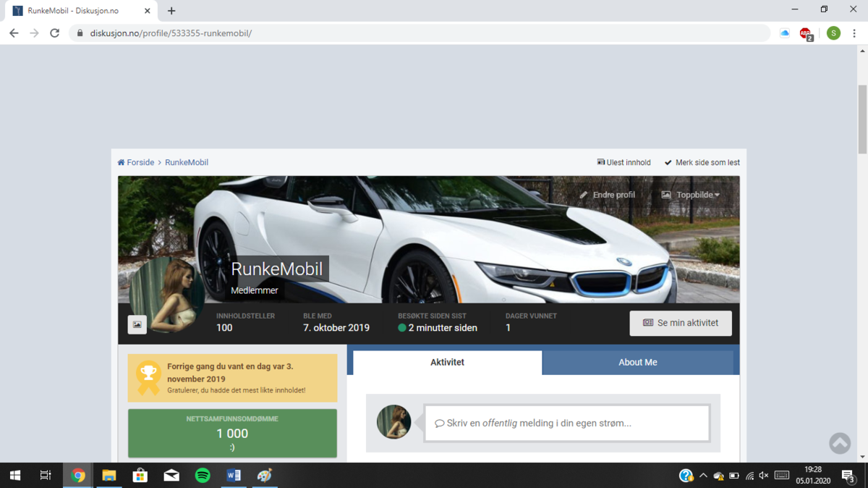Click the address bar URL field
Screen dimensions: 868x488
pyautogui.click(x=420, y=33)
